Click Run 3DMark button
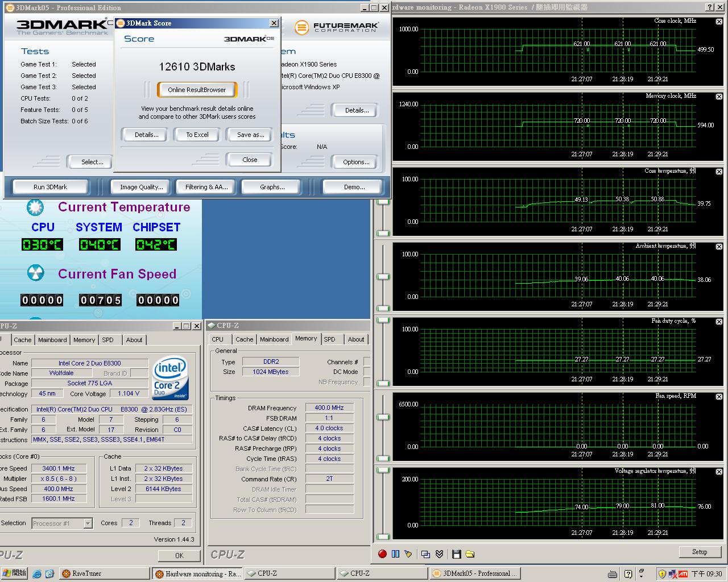The height and width of the screenshot is (582, 728). 50,187
